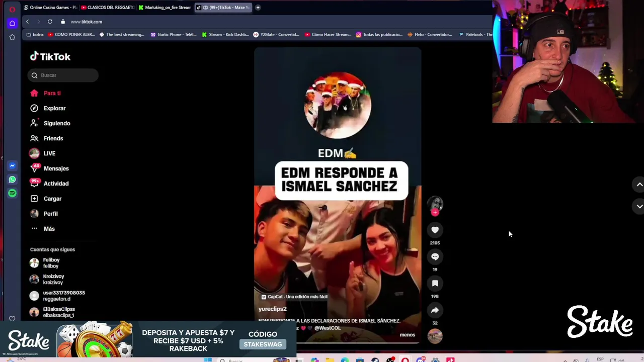Click the padlock site info icon
Image resolution: width=644 pixels, height=362 pixels.
point(63,22)
